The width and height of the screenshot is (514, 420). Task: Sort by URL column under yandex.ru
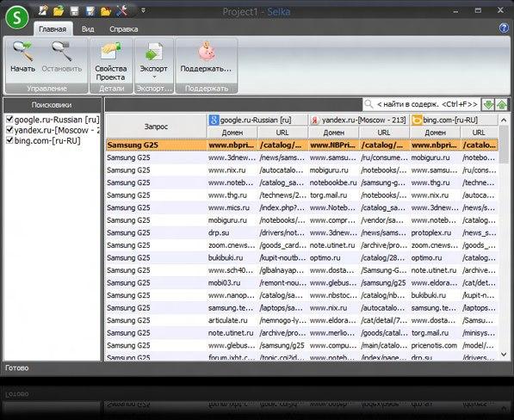coord(383,133)
